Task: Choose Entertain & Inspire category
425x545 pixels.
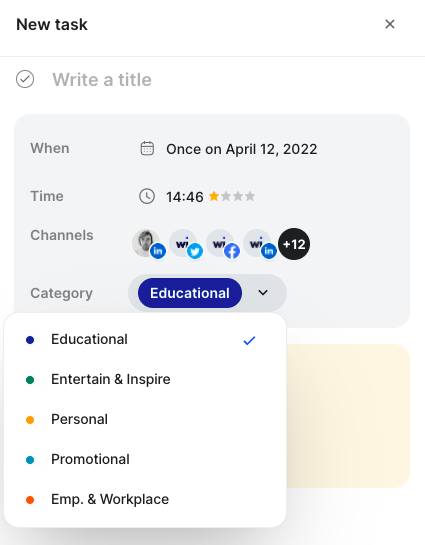Action: click(145, 379)
